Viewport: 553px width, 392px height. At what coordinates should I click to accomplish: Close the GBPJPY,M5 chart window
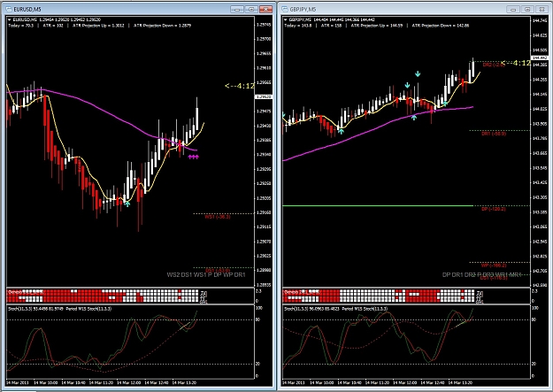541,9
